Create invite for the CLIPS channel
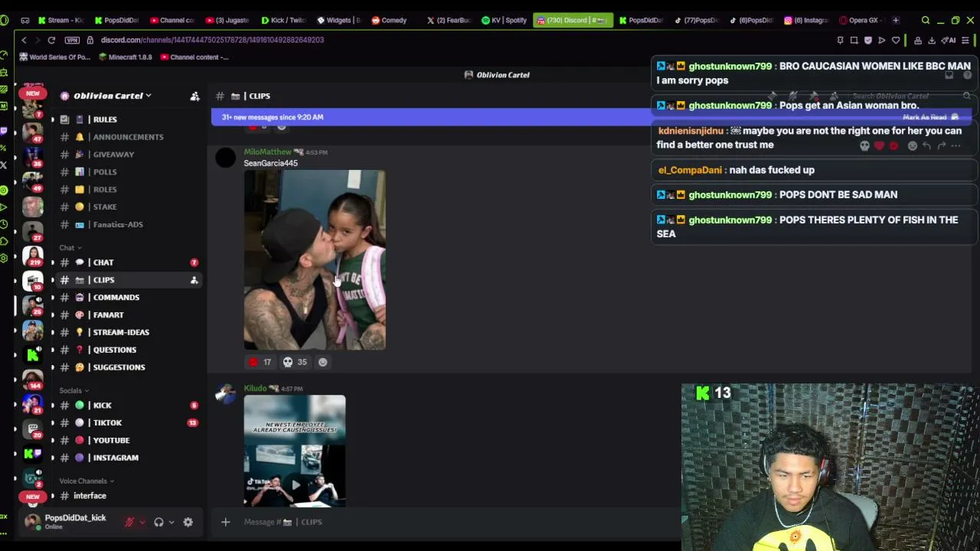This screenshot has height=551, width=980. (194, 280)
